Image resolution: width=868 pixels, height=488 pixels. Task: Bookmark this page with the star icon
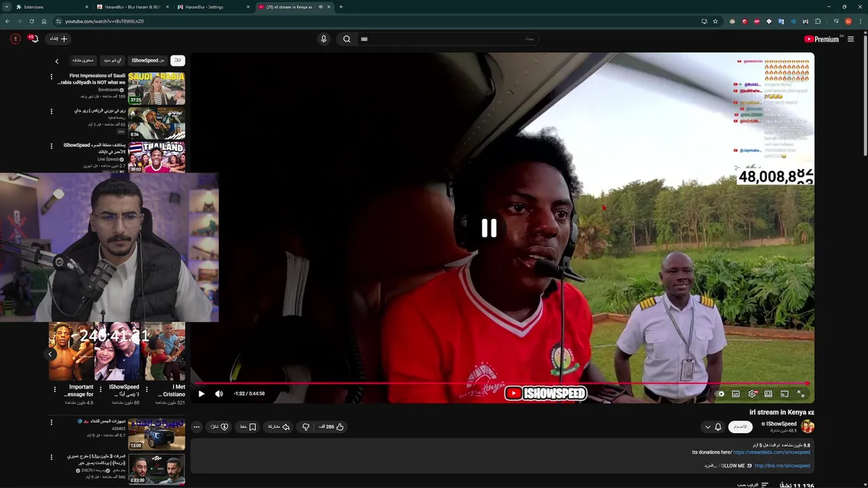[x=715, y=21]
